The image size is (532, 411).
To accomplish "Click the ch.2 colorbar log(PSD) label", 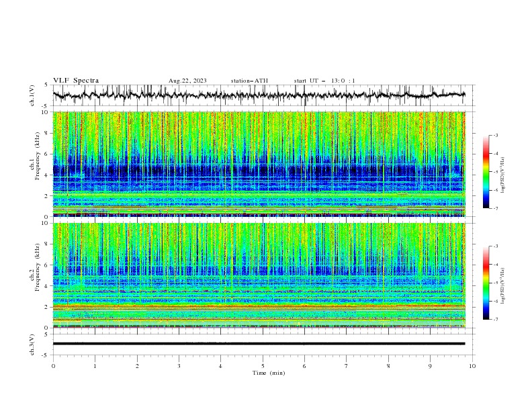I will pyautogui.click(x=502, y=286).
